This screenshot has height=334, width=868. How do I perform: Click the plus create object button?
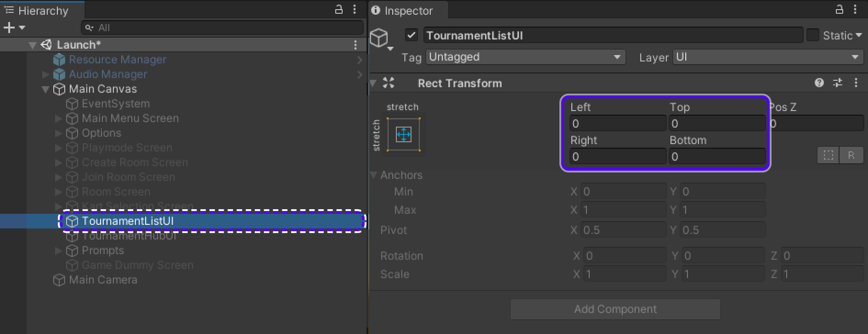pos(10,28)
